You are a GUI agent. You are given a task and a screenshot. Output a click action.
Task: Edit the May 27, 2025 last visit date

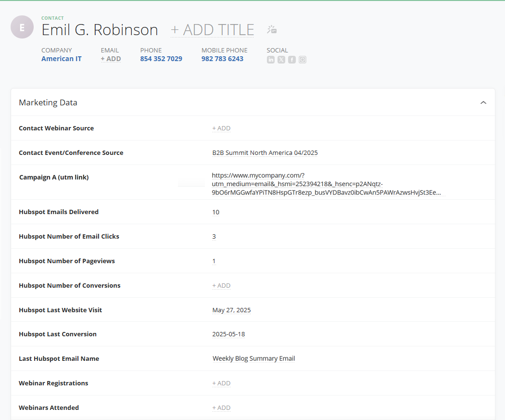point(231,310)
